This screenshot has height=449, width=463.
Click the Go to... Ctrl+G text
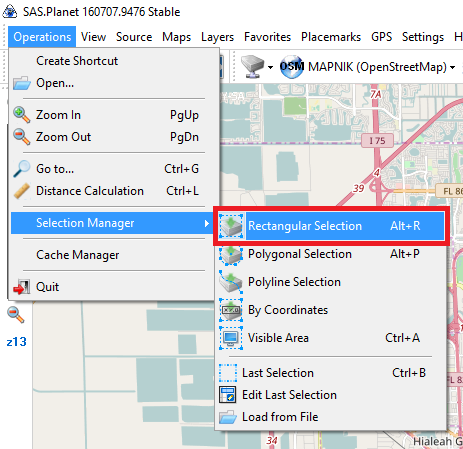point(117,169)
